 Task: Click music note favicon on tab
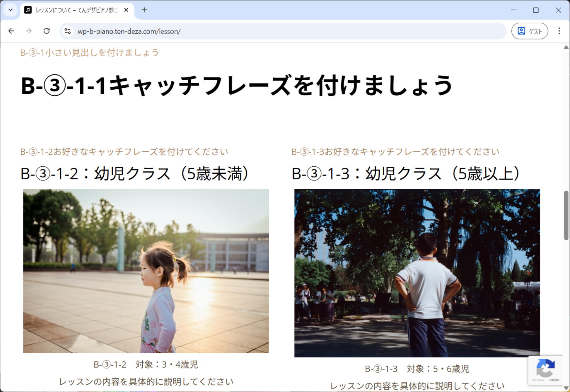pyautogui.click(x=28, y=10)
